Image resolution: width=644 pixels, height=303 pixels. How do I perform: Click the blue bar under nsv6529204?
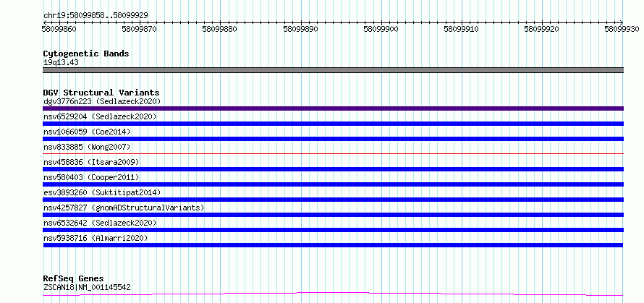333,124
